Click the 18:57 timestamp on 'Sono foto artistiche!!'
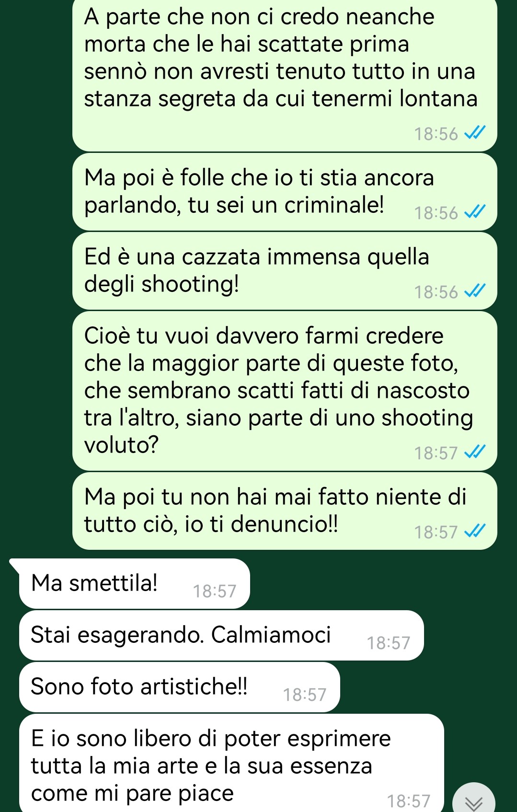This screenshot has height=812, width=517. coord(305,695)
